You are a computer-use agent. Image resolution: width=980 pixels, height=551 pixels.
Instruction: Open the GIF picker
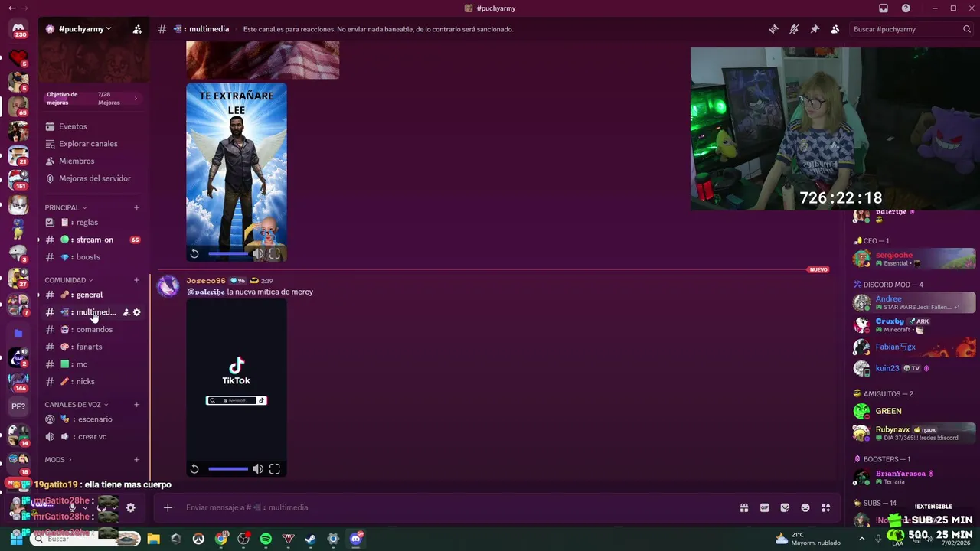coord(764,507)
